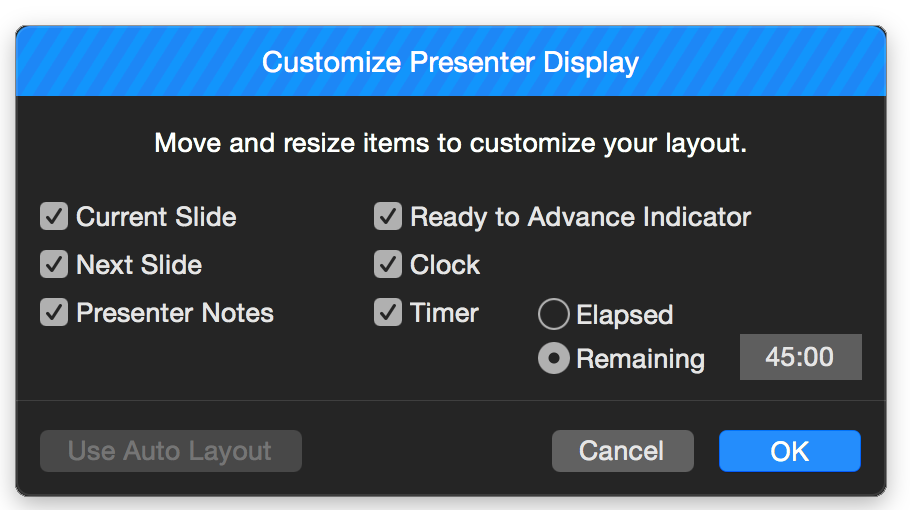Viewport: 910px width, 510px height.
Task: Select the Elapsed radio button
Action: [554, 314]
